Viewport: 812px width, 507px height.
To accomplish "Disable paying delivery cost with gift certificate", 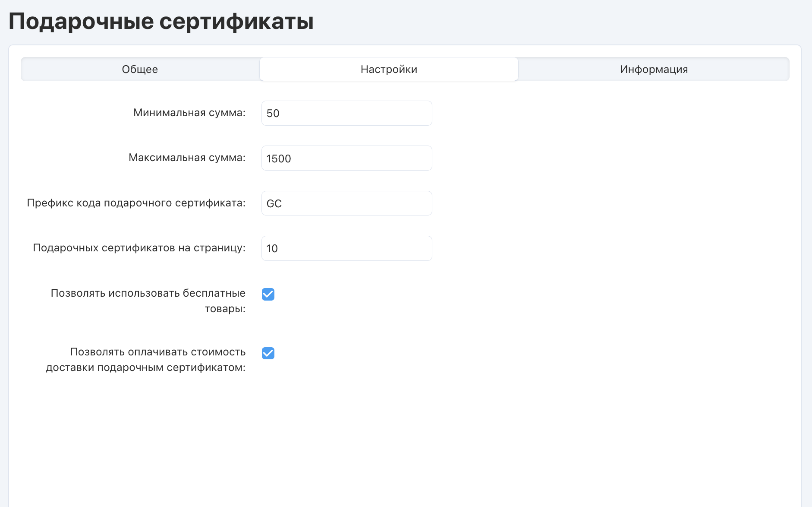I will coord(268,353).
